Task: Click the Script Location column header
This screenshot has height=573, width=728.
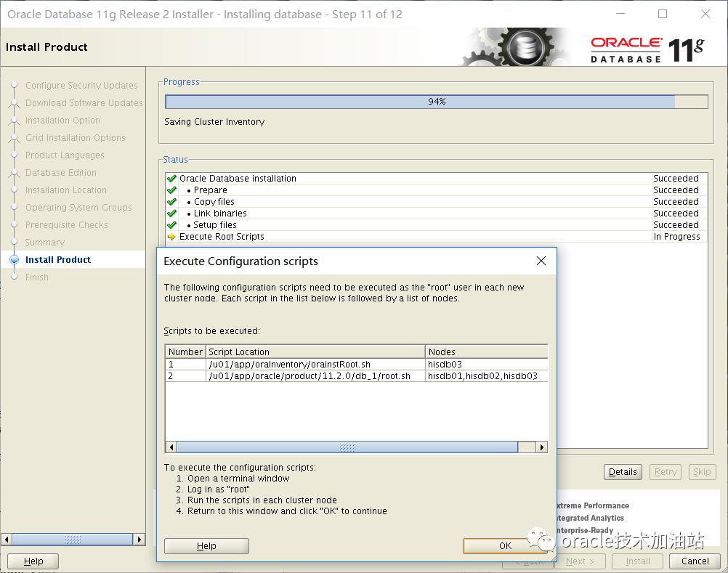Action: click(315, 351)
